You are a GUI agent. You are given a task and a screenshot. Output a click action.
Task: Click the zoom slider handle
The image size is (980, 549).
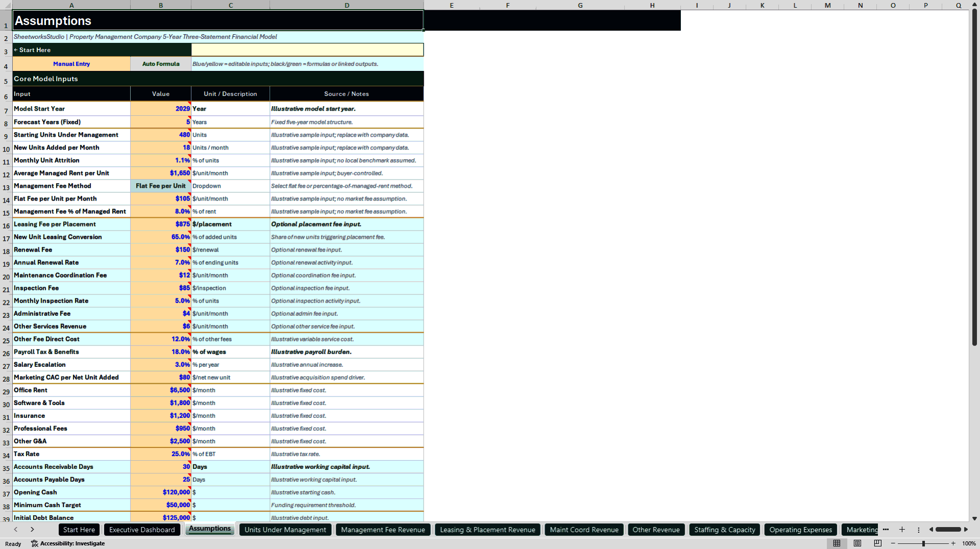tap(923, 543)
